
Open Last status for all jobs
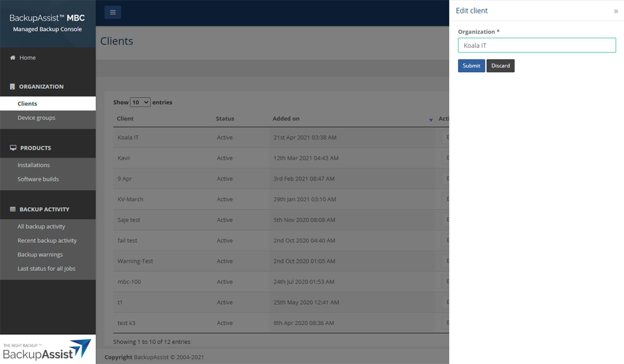[48, 268]
